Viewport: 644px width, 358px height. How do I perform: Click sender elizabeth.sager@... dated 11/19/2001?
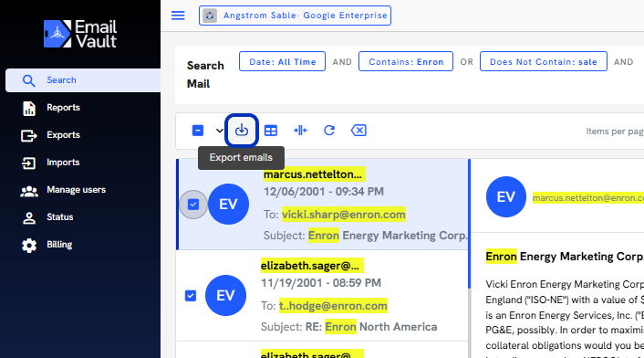point(311,266)
